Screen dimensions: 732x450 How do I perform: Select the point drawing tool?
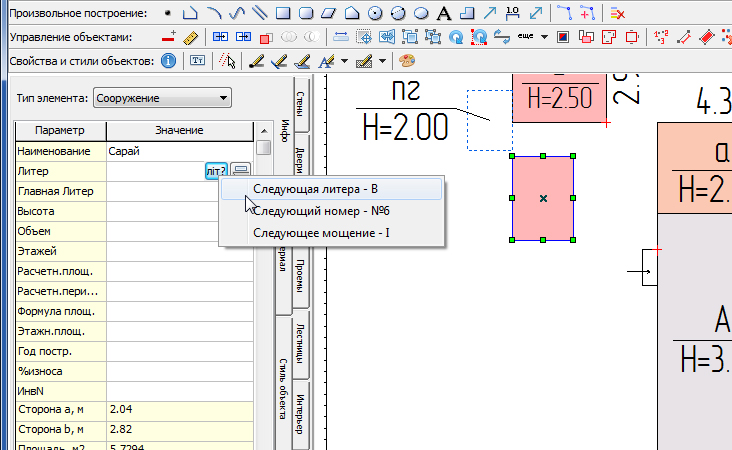point(167,13)
